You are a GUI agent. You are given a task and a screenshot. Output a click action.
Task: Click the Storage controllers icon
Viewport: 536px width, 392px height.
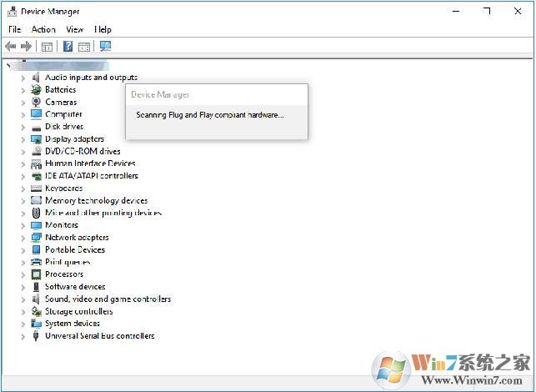coord(36,311)
